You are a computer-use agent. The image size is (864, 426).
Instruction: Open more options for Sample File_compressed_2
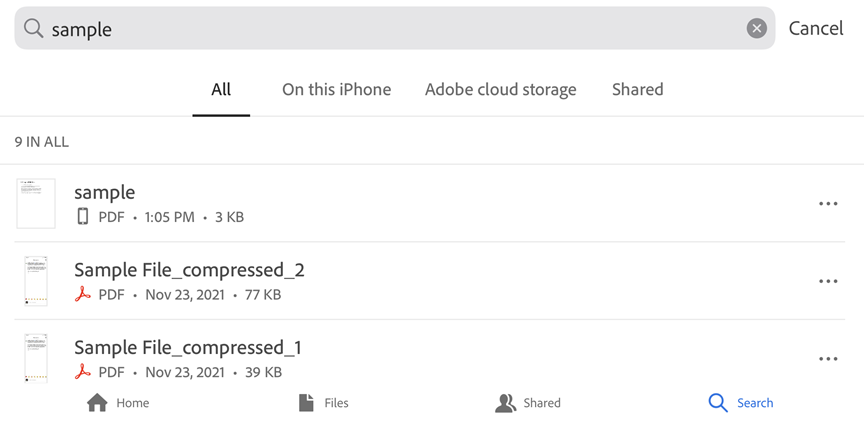(828, 282)
